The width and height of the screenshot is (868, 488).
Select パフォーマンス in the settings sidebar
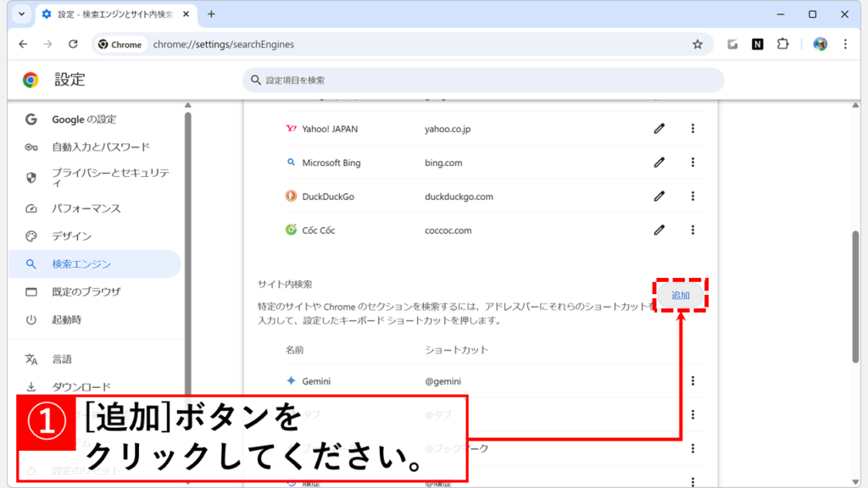point(86,208)
